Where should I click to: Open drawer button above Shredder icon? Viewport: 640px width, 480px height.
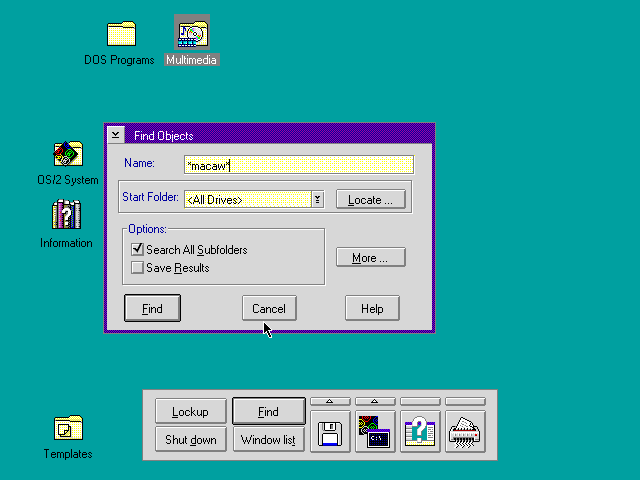tap(465, 401)
